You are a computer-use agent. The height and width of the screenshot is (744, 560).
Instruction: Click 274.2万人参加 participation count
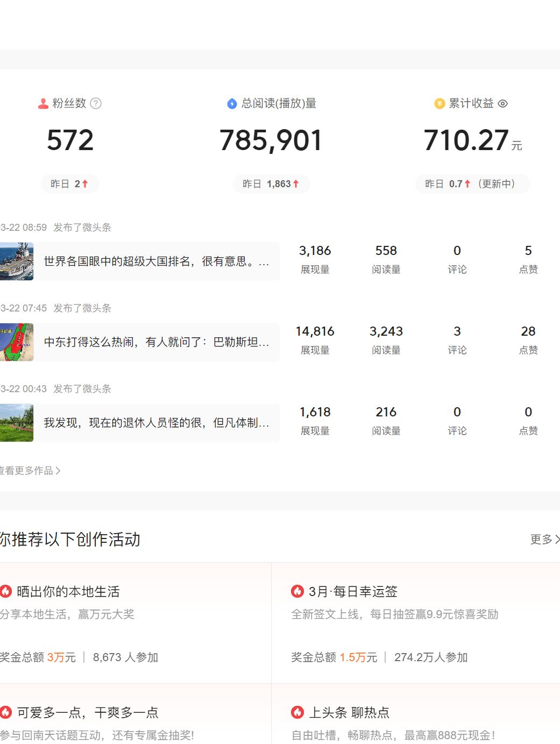point(431,657)
